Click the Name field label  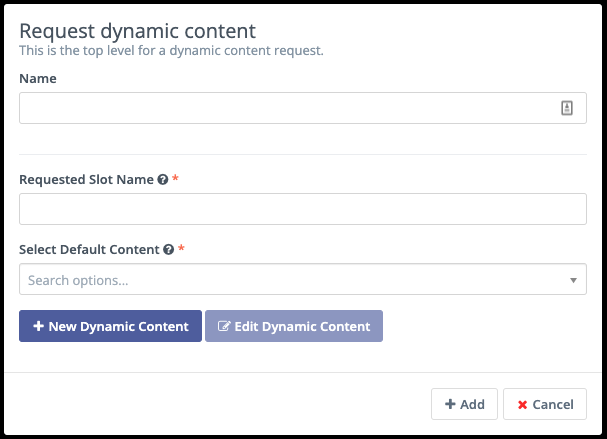38,78
